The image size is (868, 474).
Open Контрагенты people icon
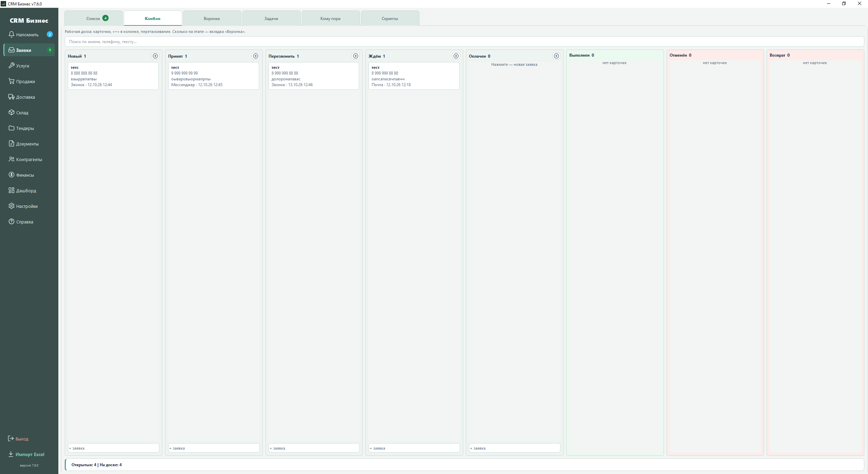tap(12, 159)
